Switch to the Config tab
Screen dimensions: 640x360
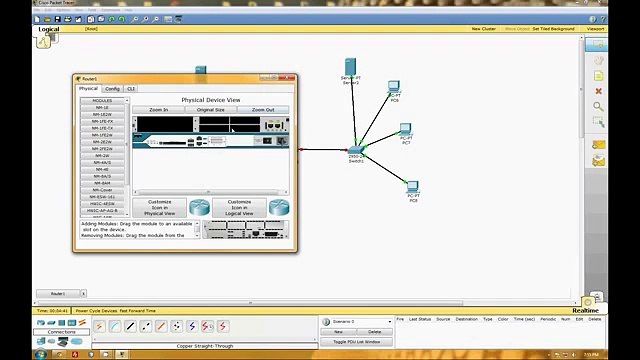tap(112, 89)
